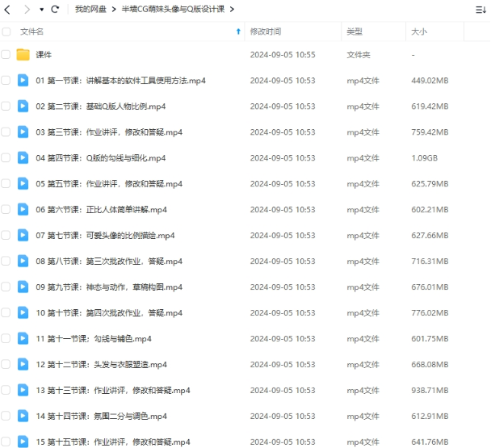Go back with the left arrow button

pos(7,10)
